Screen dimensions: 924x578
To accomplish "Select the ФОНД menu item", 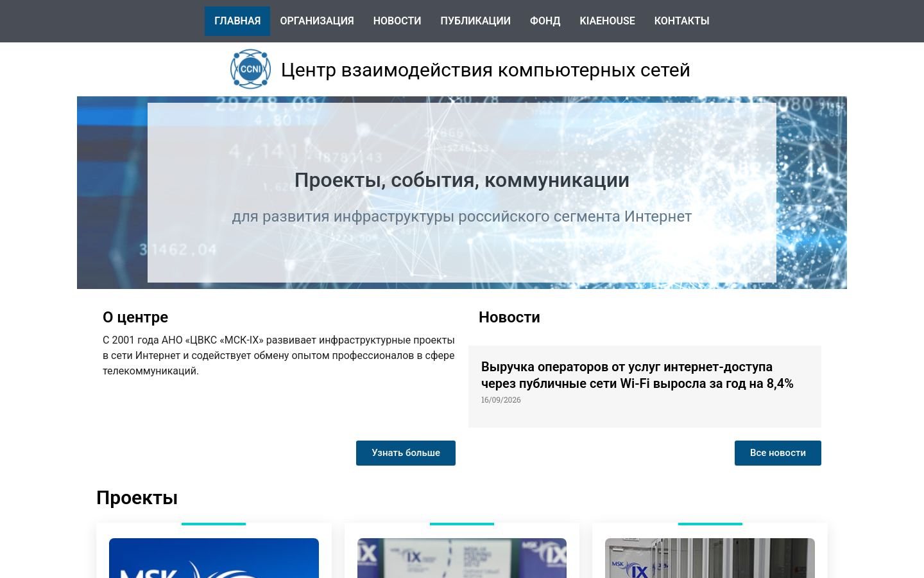I will 545,21.
